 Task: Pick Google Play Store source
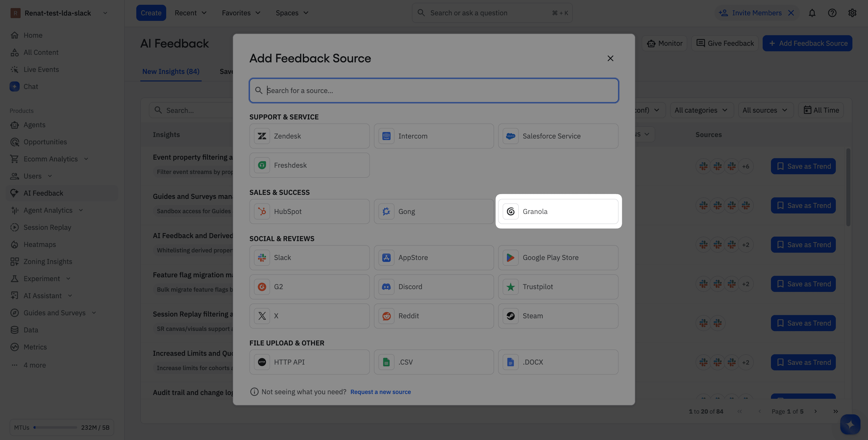click(x=558, y=258)
